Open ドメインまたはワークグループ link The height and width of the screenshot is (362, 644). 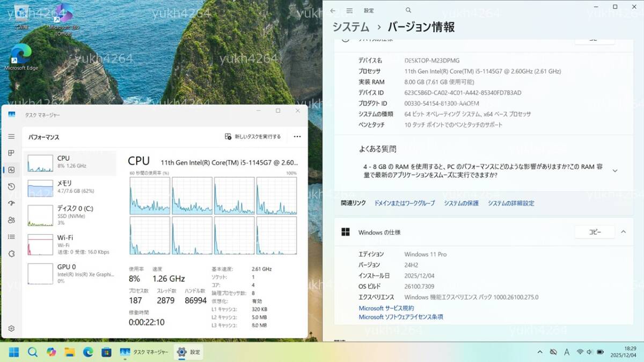click(405, 203)
